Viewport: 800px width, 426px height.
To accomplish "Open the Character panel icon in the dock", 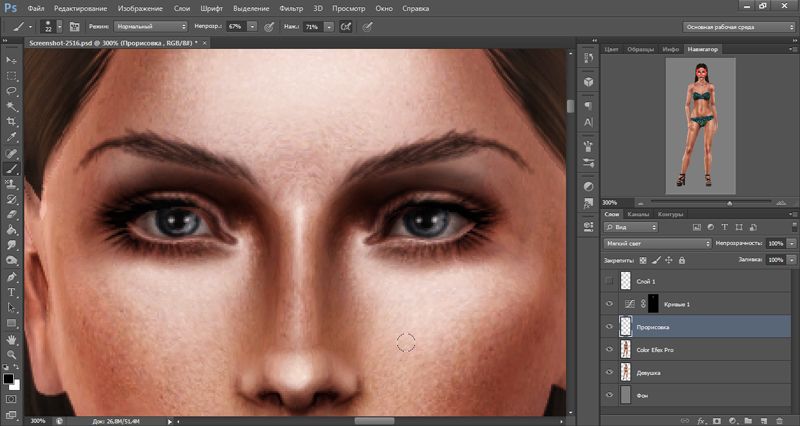I will tap(588, 122).
